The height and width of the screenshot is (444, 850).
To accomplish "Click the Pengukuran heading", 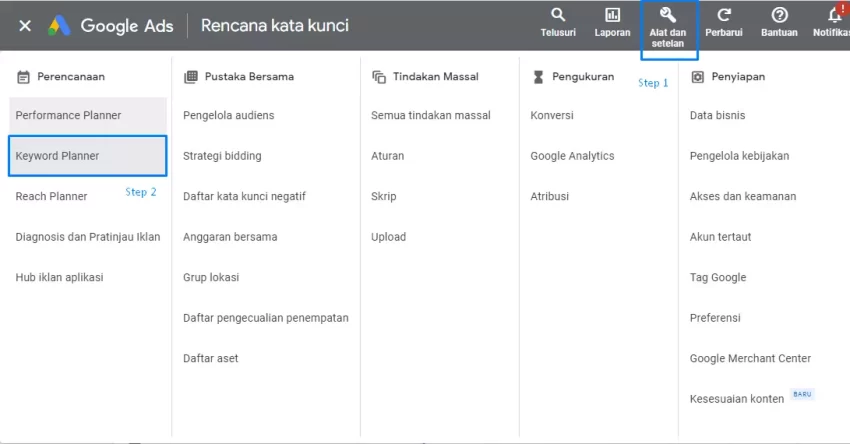I will pyautogui.click(x=583, y=77).
